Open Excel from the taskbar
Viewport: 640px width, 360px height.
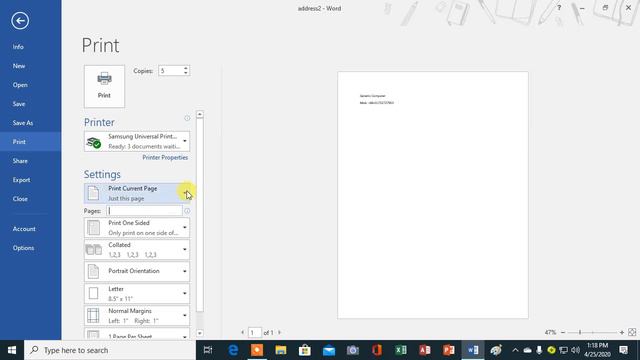(401, 350)
